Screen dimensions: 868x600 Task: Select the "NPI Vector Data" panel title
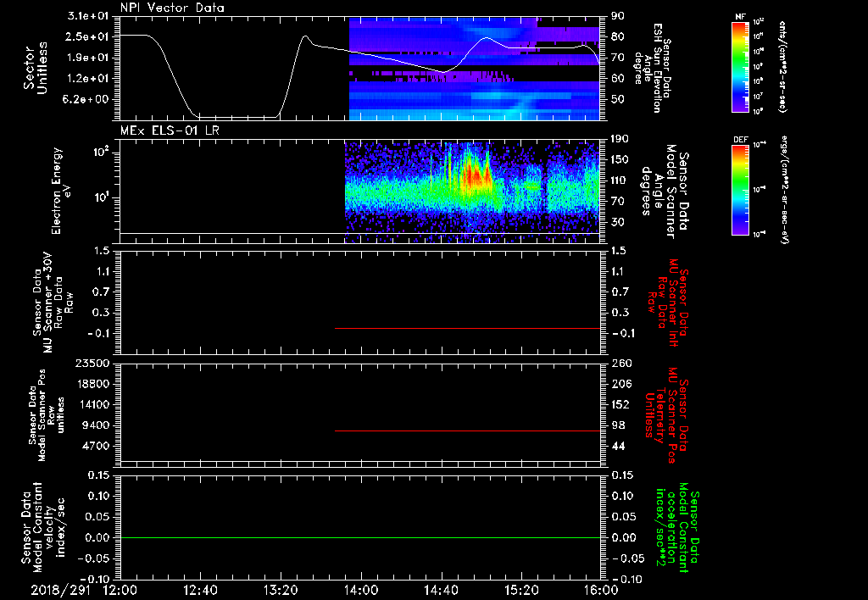pos(172,8)
